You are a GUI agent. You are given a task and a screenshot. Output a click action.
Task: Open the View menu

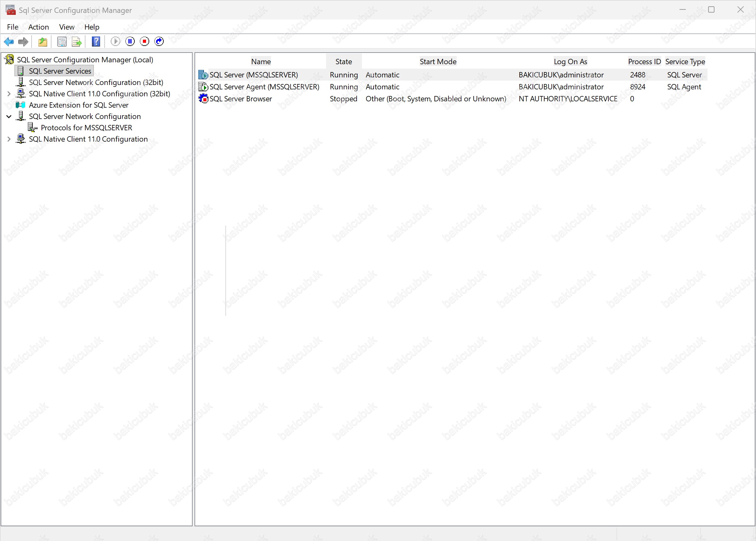[x=67, y=27]
